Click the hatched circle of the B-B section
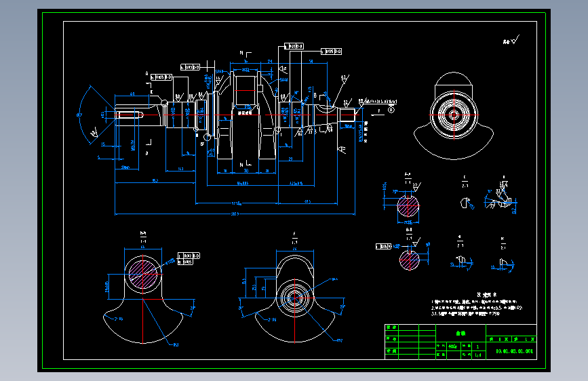This screenshot has width=588, height=381. 409,260
